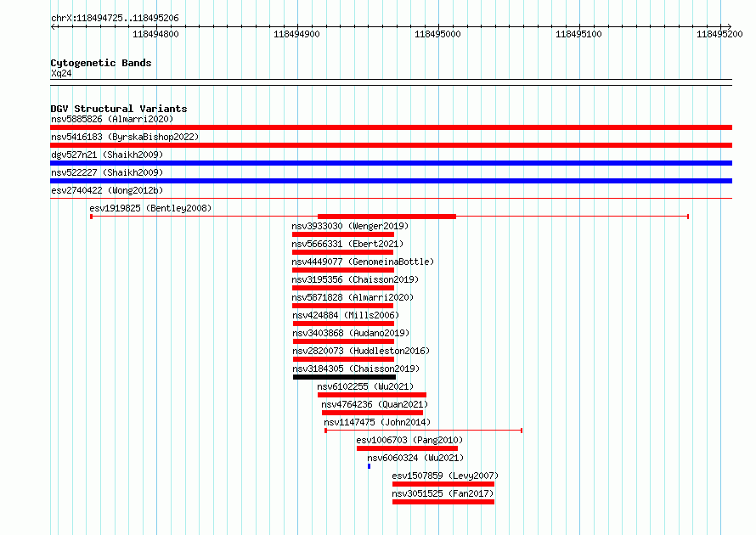Viewport: 756px width, 535px height.
Task: Click the red bar under nsv3051525
Action: point(443,502)
